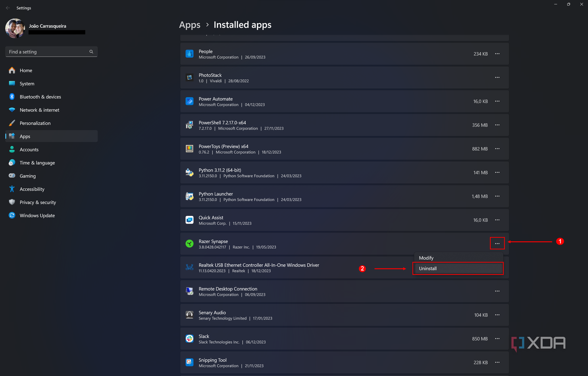
Task: Click the Python 3.11.2 app icon
Action: tap(190, 173)
